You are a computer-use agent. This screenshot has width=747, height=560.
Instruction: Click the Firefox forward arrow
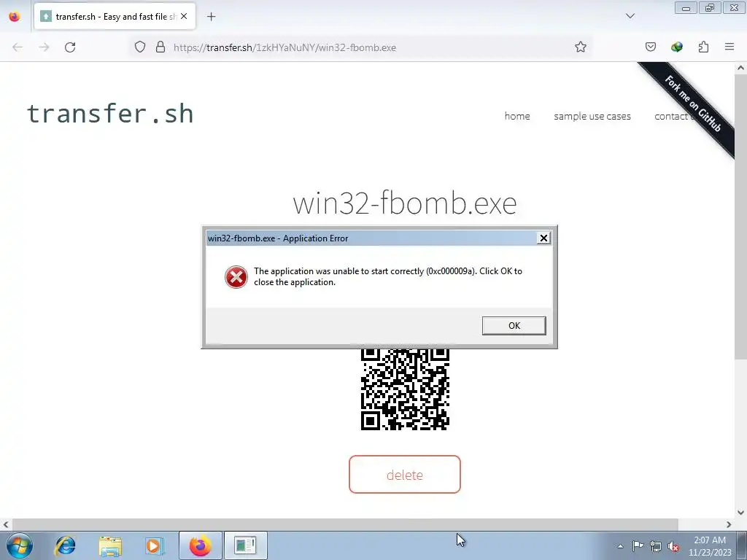(44, 47)
